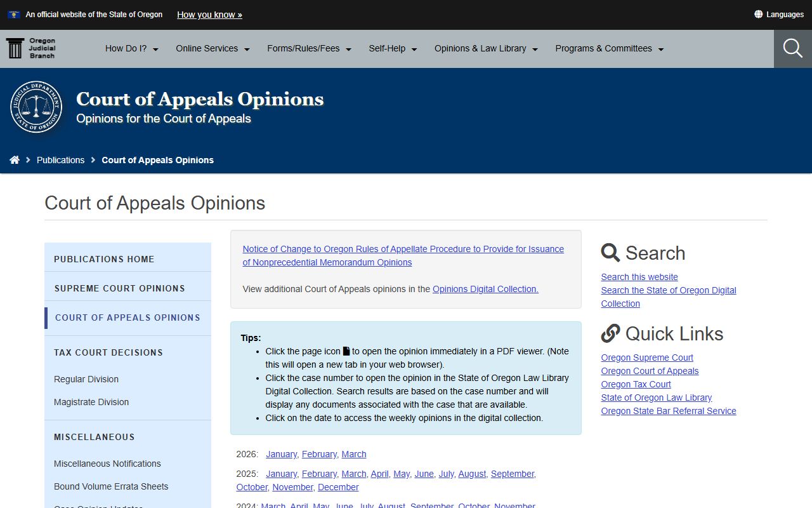The height and width of the screenshot is (508, 812).
Task: Open 2025 June opinions
Action: point(424,474)
